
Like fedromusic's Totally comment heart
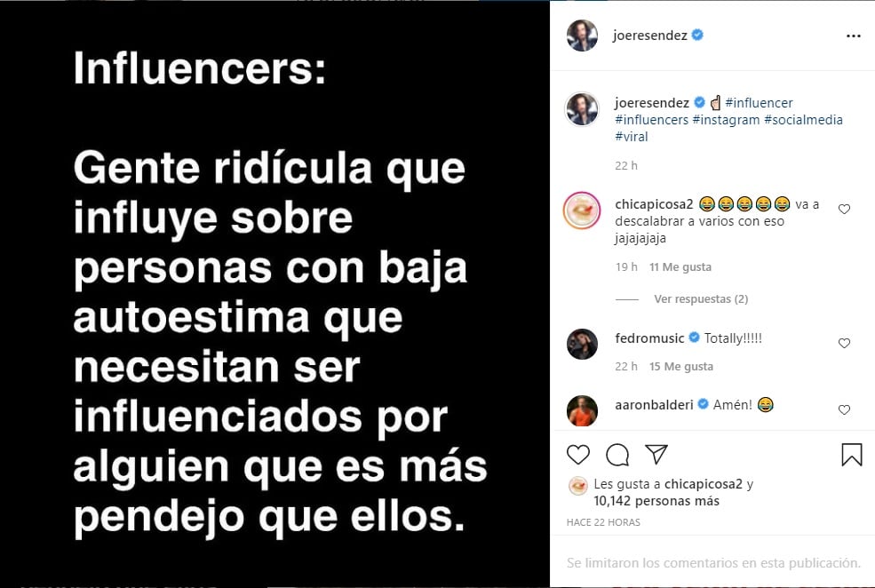(x=844, y=343)
